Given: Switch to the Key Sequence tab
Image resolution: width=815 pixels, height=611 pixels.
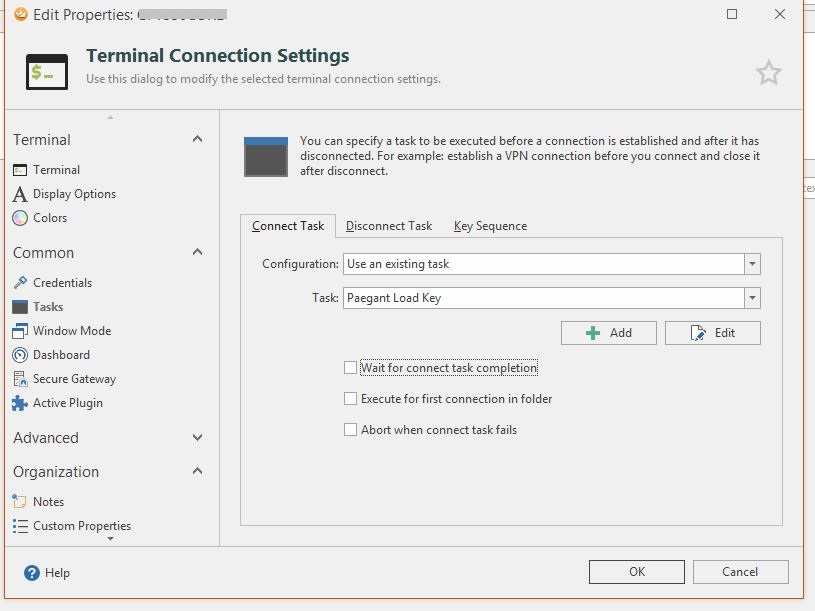Looking at the screenshot, I should tap(490, 226).
